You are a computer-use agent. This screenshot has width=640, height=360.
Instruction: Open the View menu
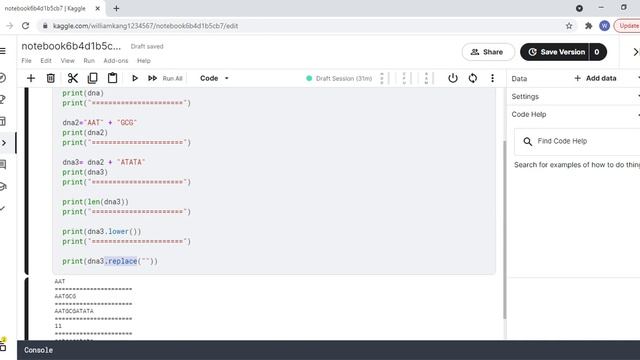click(x=67, y=60)
